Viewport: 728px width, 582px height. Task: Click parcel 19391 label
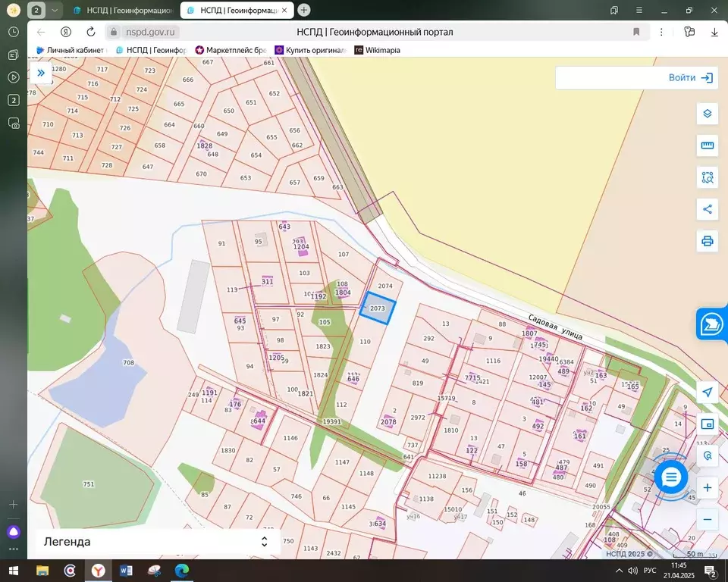[x=331, y=421]
